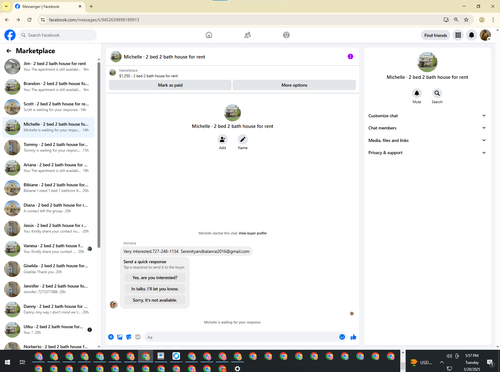Search in conversation with magnifier icon
The width and height of the screenshot is (500, 372).
click(437, 93)
